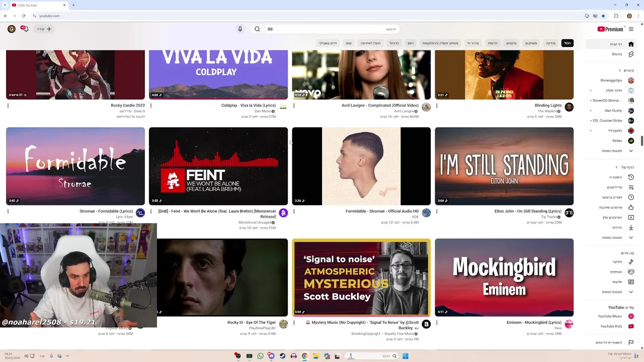Viewport: 644px width, 362px height.
Task: Select the 'משחקים' filter chip
Action: (531, 43)
